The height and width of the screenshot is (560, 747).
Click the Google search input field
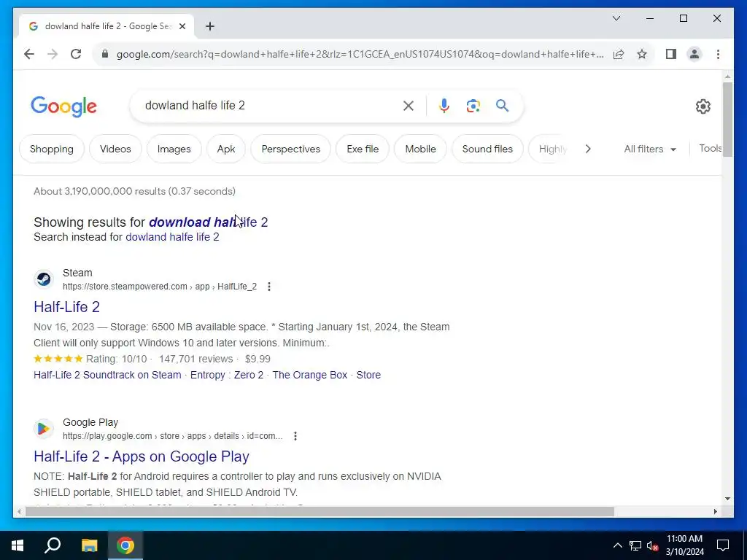(269, 106)
